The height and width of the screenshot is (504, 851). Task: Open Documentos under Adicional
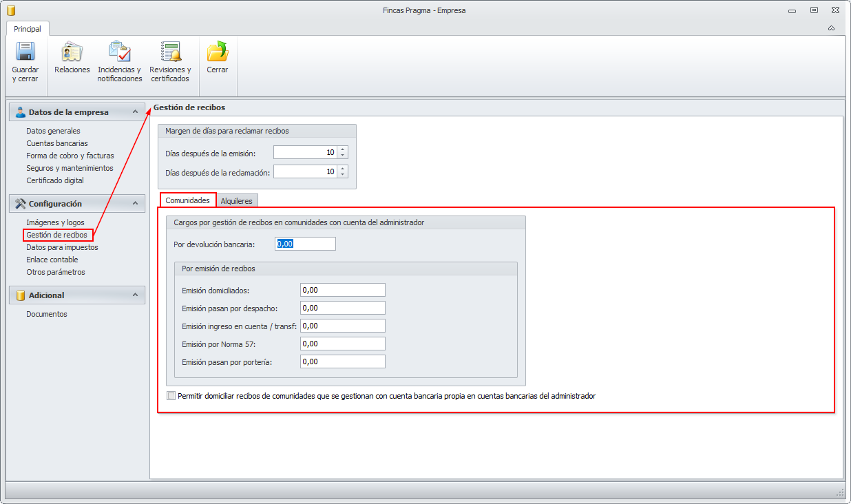(47, 314)
